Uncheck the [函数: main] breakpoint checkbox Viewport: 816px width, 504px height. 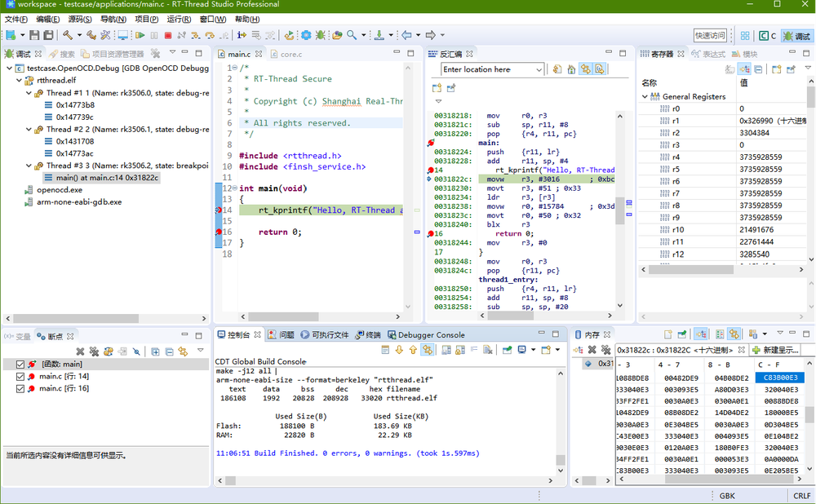[x=20, y=364]
